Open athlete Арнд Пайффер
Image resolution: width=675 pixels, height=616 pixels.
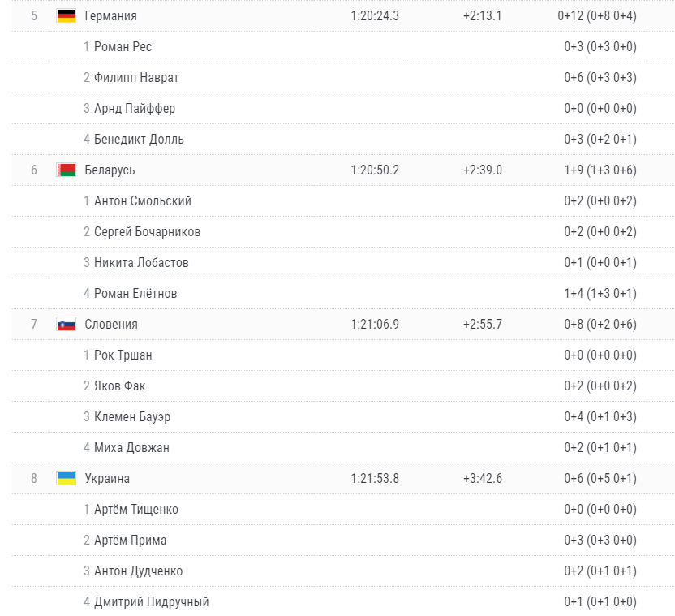click(x=135, y=108)
